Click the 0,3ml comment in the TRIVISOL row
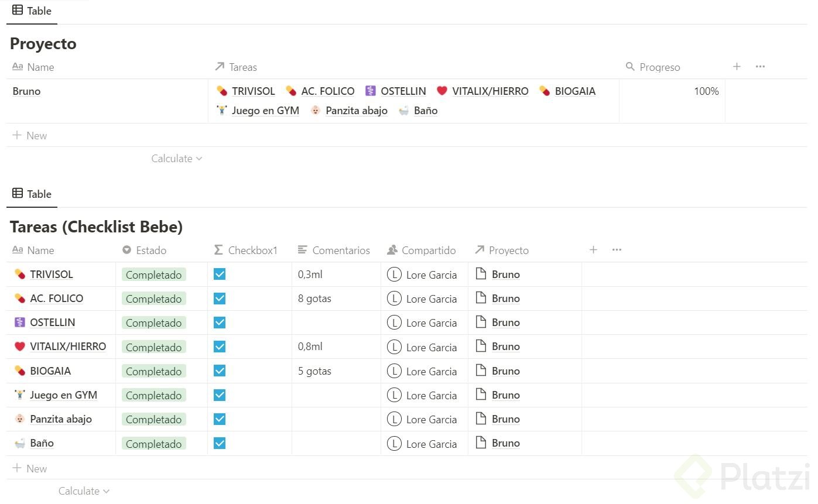Viewport: 818px width, 504px height. tap(310, 275)
